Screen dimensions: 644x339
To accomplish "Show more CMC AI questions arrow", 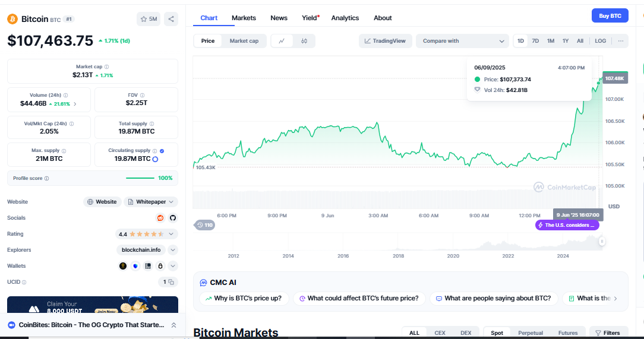I will click(615, 299).
